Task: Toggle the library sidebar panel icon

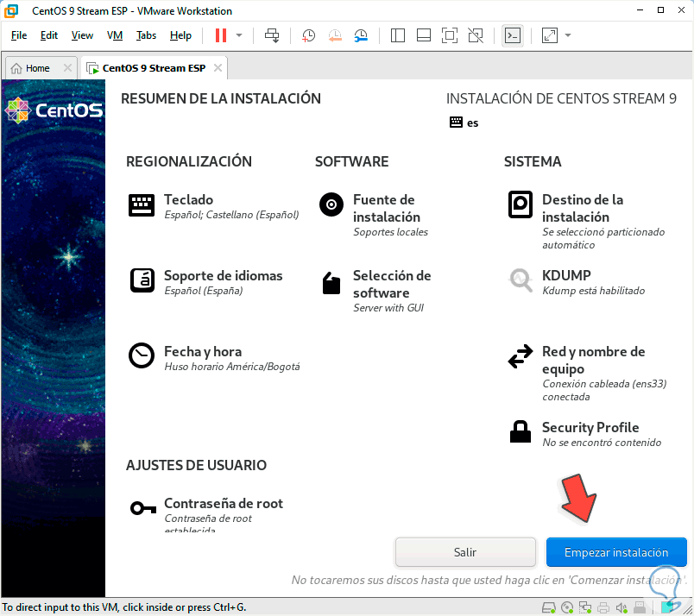Action: point(397,35)
